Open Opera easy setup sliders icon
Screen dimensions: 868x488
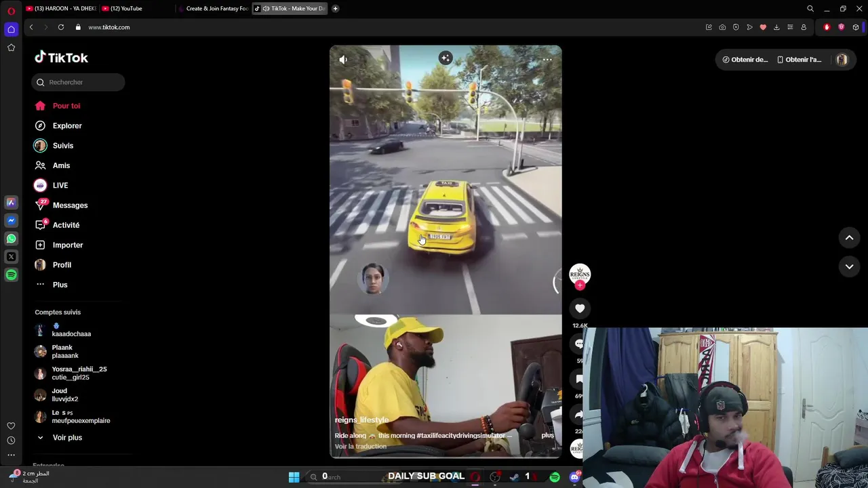click(790, 27)
